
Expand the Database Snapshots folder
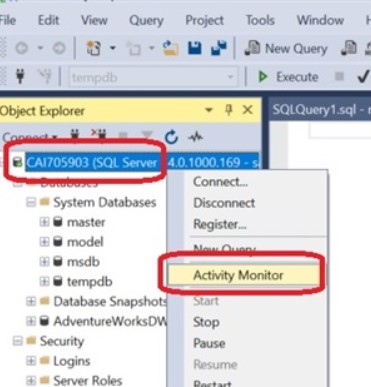31,301
